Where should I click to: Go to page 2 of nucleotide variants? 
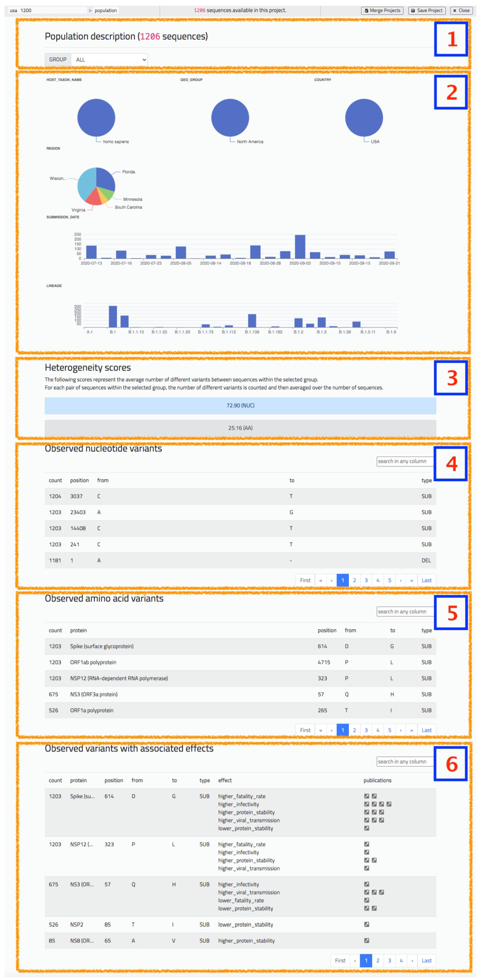(x=354, y=580)
